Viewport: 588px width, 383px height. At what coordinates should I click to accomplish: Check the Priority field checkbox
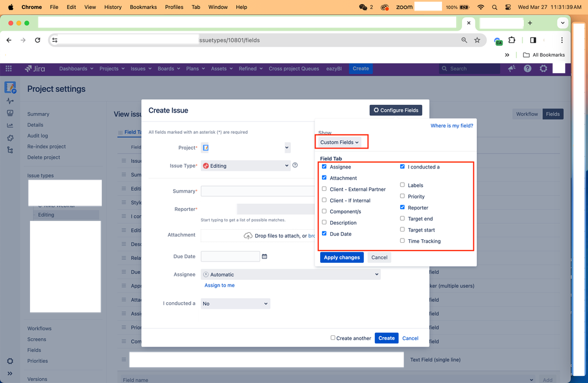click(403, 196)
